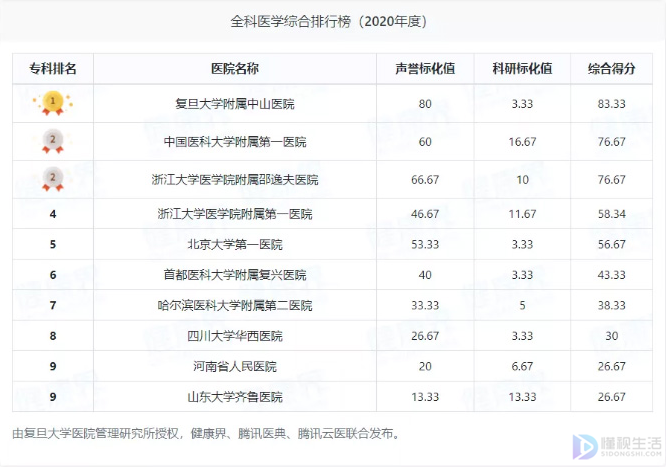Viewport: 666px width, 467px height.
Task: Click the 声誉标化值 column header
Action: [425, 68]
